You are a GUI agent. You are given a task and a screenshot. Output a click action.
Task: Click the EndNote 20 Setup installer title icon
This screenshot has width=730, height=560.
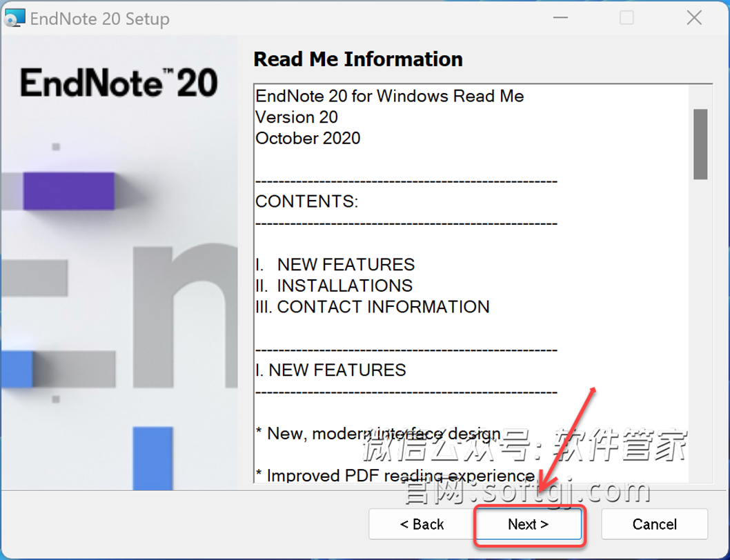14,18
